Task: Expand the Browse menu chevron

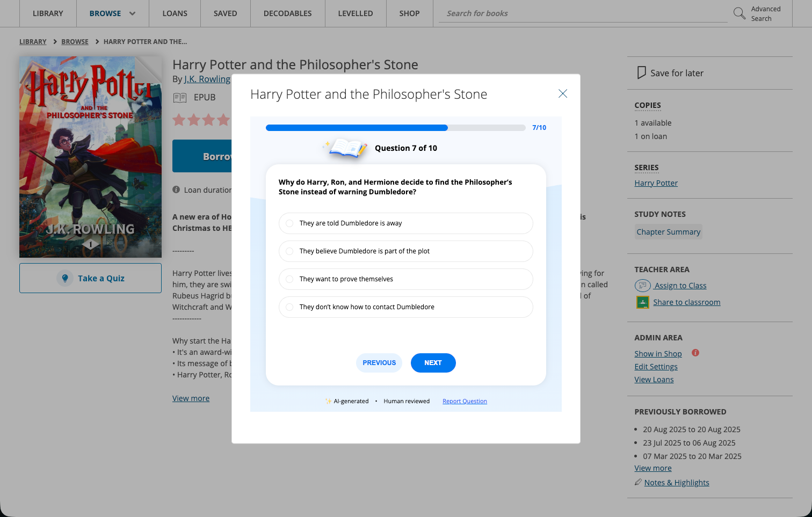Action: [132, 13]
